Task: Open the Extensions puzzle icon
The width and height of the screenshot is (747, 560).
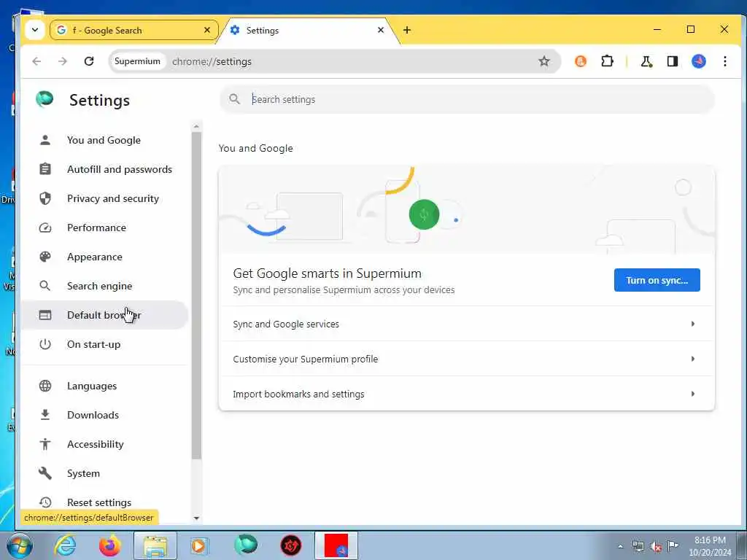Action: pos(607,61)
